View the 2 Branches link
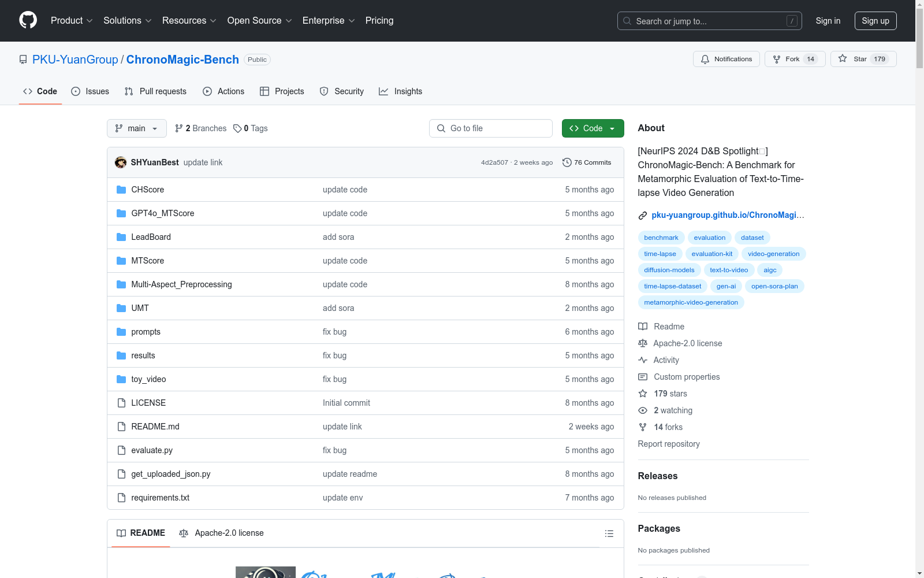924x578 pixels. [x=201, y=128]
